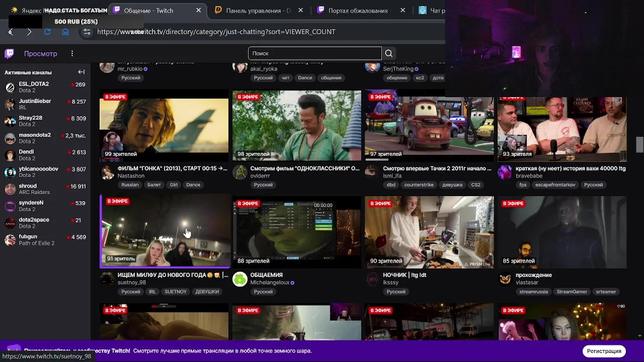
Task: Click the browser address bar URL
Action: [216, 32]
